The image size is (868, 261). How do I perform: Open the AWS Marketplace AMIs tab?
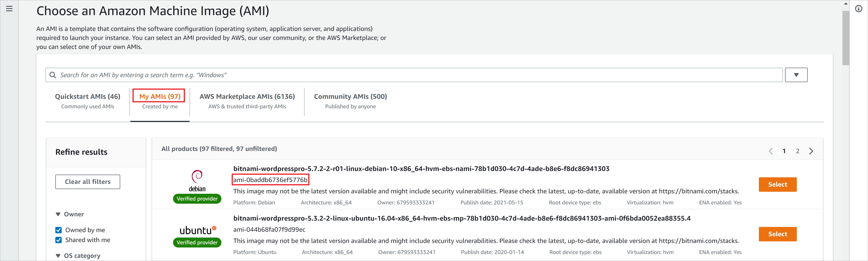pyautogui.click(x=247, y=96)
